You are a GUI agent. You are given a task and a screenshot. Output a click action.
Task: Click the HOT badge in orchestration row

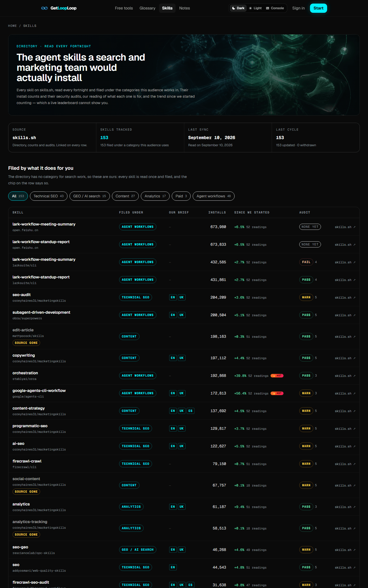[277, 376]
